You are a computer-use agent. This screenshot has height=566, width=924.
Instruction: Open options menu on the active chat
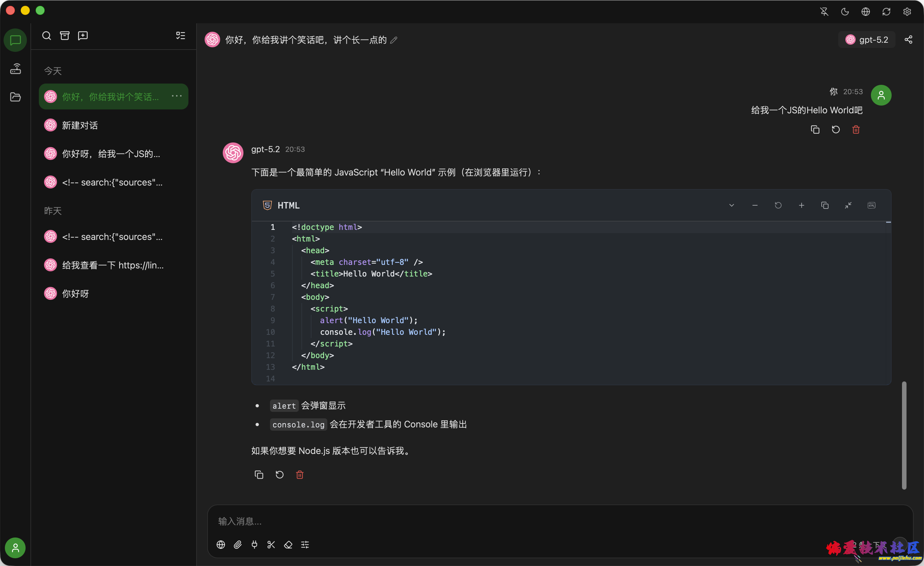click(x=176, y=96)
